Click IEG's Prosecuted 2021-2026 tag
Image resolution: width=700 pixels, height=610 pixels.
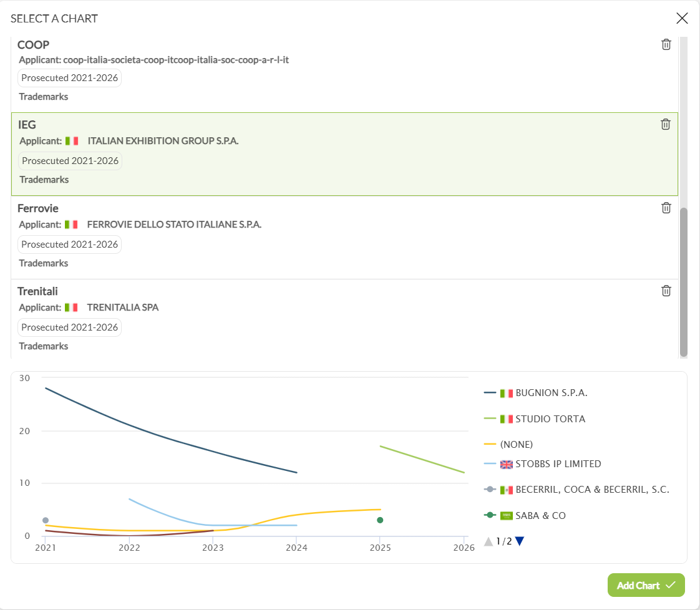70,161
